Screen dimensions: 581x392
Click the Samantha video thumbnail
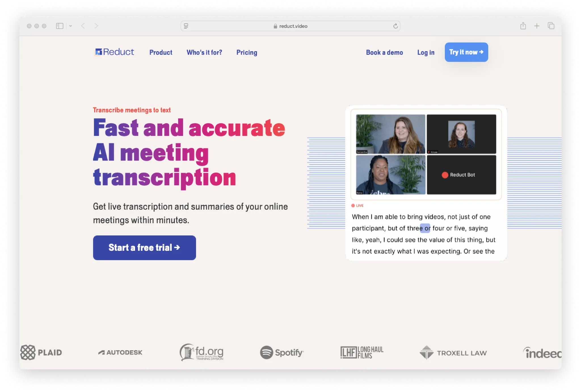click(391, 134)
